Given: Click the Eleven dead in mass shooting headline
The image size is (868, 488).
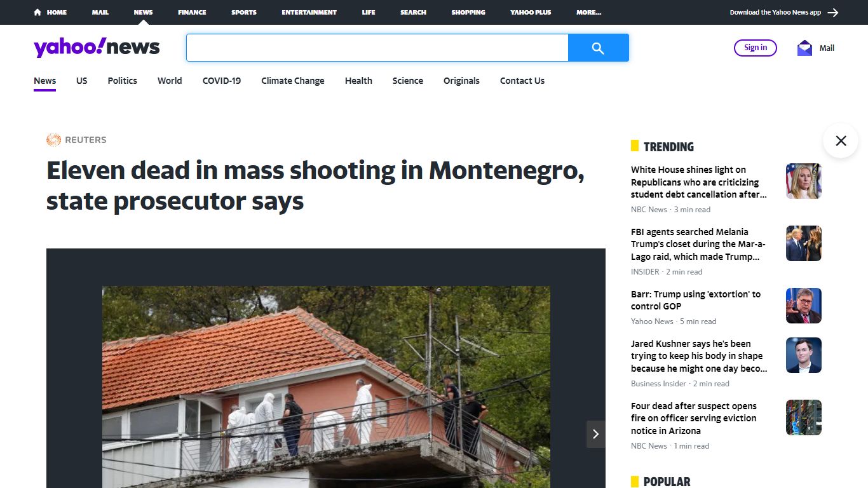Looking at the screenshot, I should 315,186.
